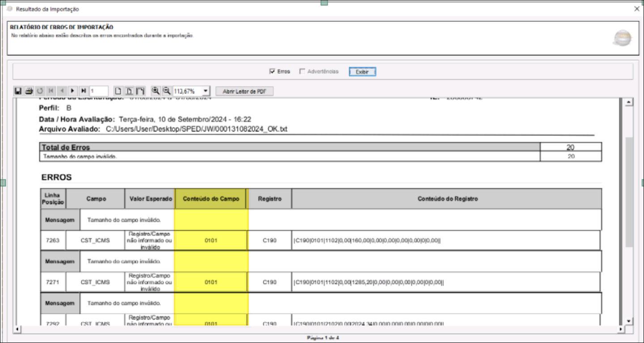Click the Registro column header

(270, 199)
